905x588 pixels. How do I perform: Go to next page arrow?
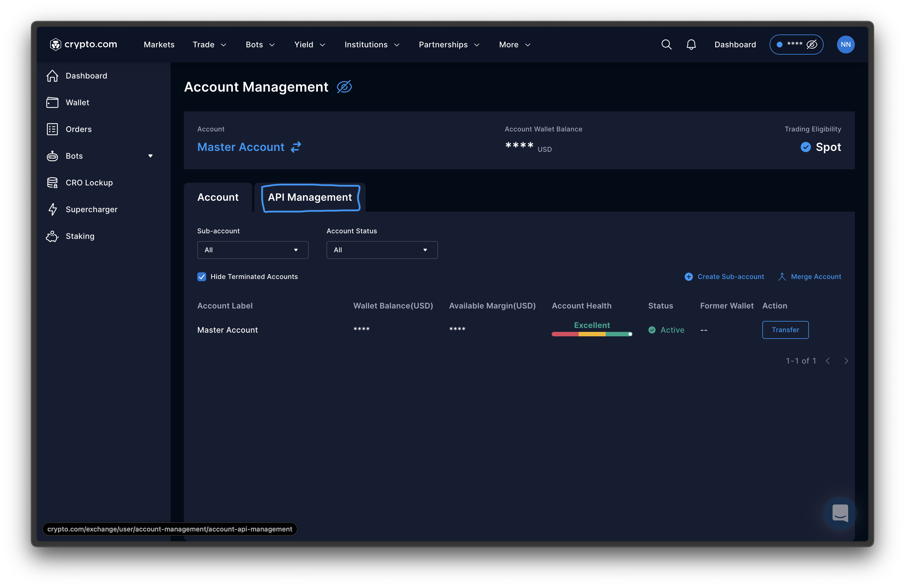[x=846, y=361]
